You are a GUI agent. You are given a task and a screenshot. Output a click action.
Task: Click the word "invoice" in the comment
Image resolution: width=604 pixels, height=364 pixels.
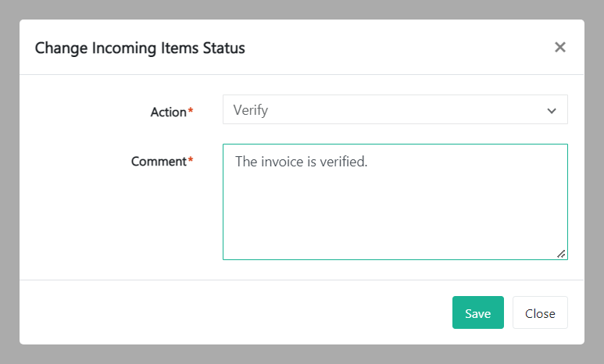pyautogui.click(x=282, y=162)
